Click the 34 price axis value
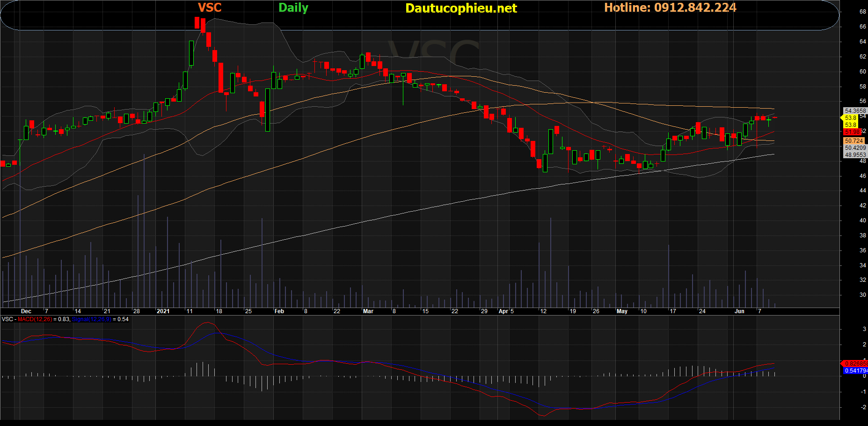This screenshot has height=426, width=868. [x=863, y=265]
